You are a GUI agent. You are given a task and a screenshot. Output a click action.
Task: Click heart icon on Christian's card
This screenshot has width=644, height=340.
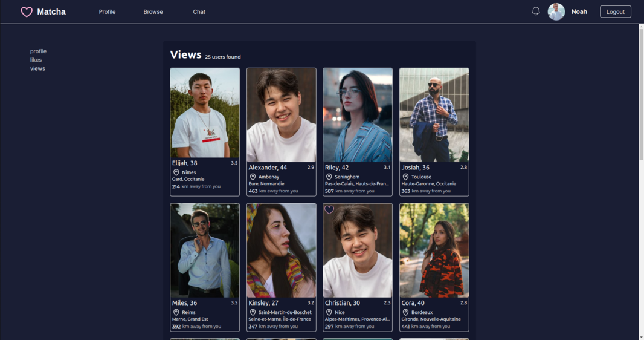click(x=329, y=210)
